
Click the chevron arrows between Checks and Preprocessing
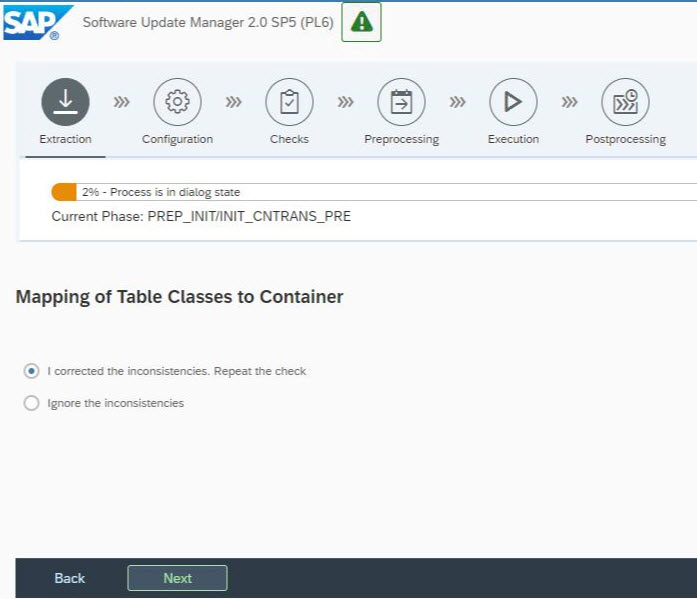pyautogui.click(x=345, y=102)
